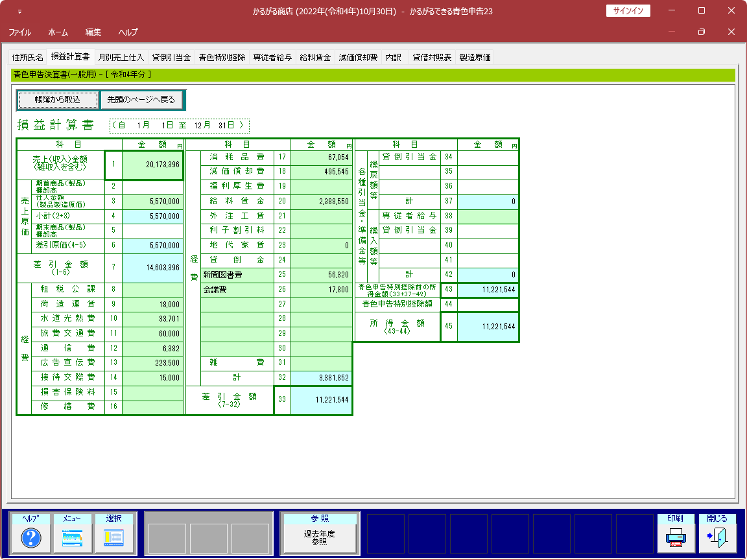Click the 損害保険料 amount field

click(153, 393)
